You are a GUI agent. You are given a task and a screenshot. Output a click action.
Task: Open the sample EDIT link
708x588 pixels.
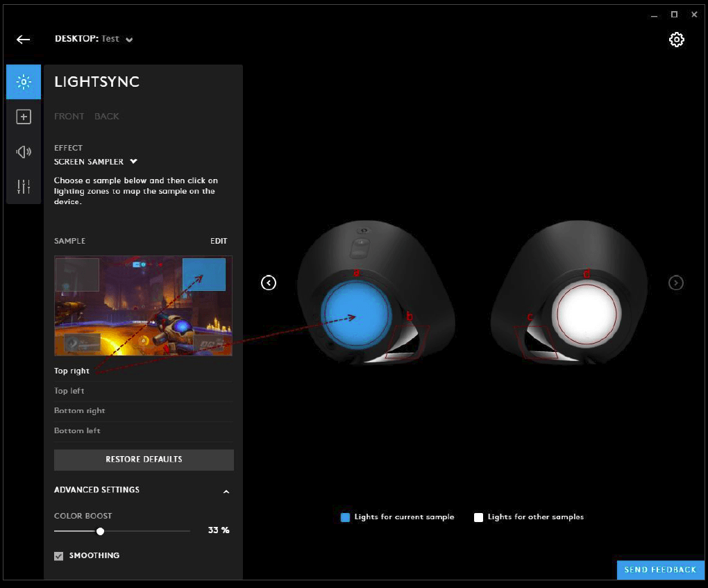[219, 241]
